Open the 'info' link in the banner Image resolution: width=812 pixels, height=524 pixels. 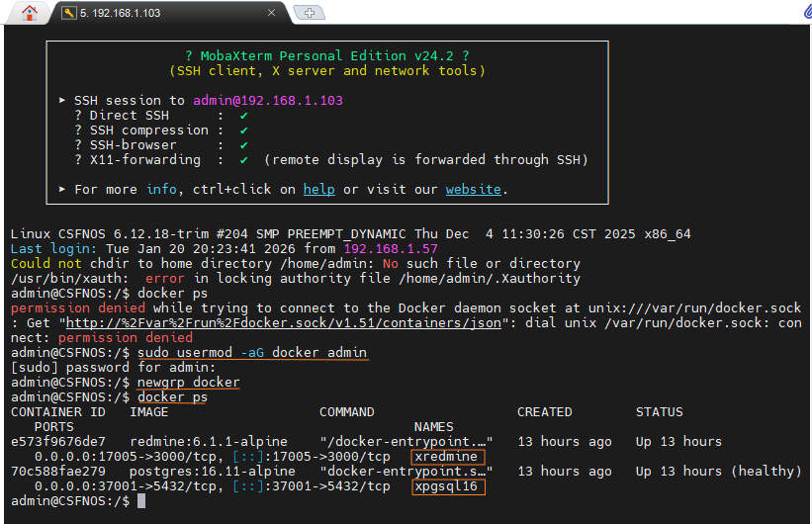pos(162,189)
